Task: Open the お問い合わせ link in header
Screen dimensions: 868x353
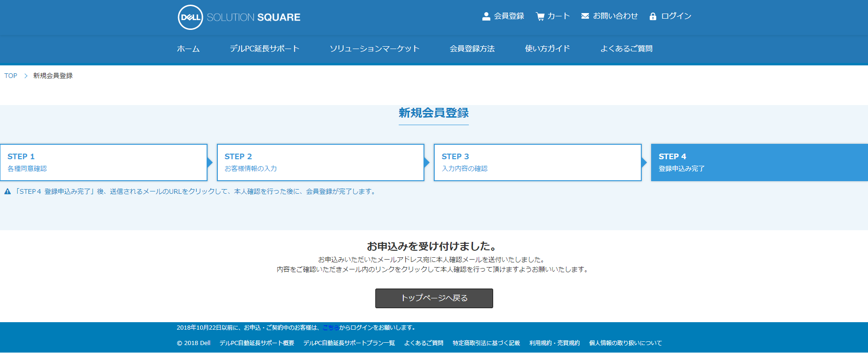Action: point(615,16)
